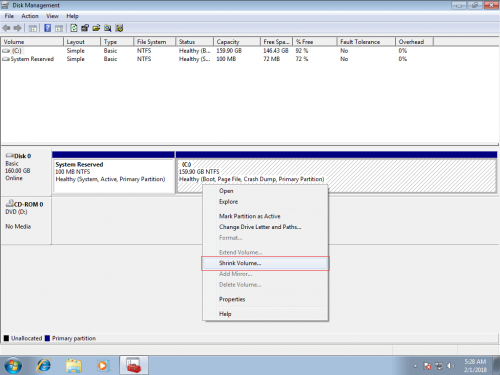Select the (C:) 159.90 GB partition block
This screenshot has width=500, height=375.
(x=336, y=172)
